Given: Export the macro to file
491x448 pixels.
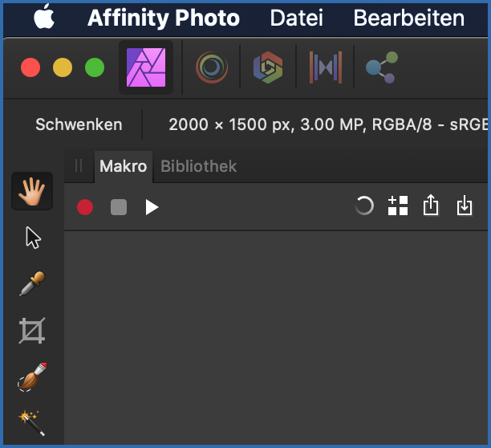Looking at the screenshot, I should [x=432, y=206].
